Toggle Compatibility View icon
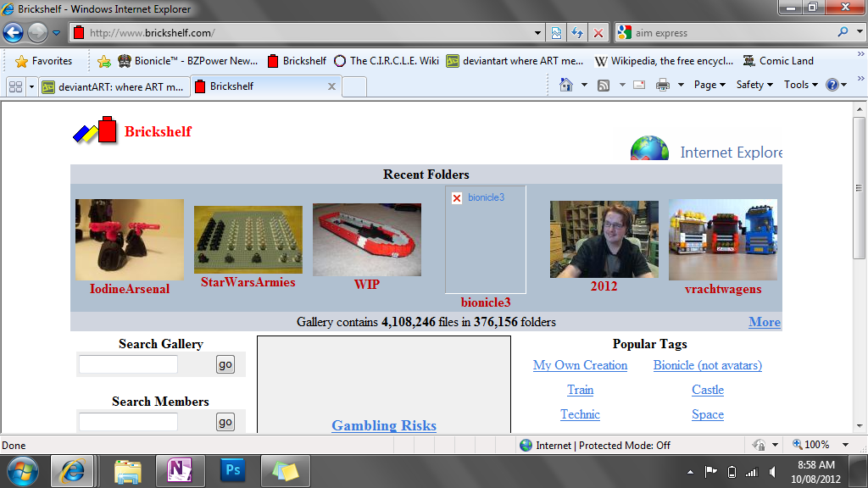The width and height of the screenshot is (868, 488). click(x=556, y=33)
